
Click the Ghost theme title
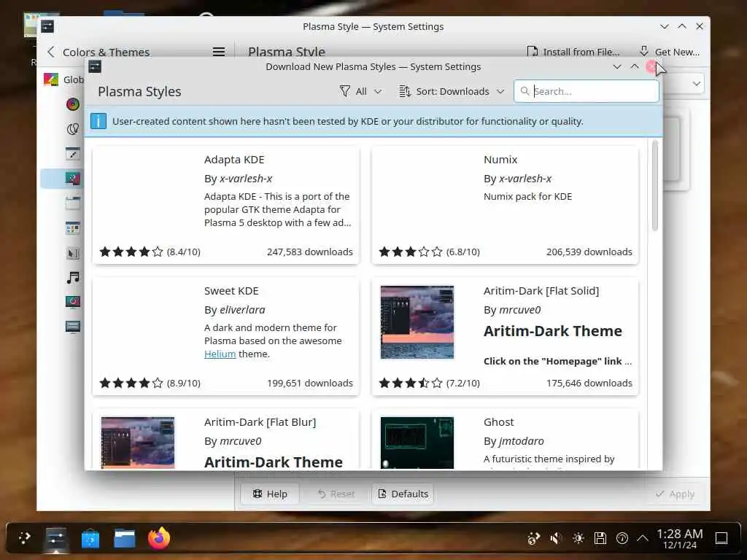click(x=499, y=422)
